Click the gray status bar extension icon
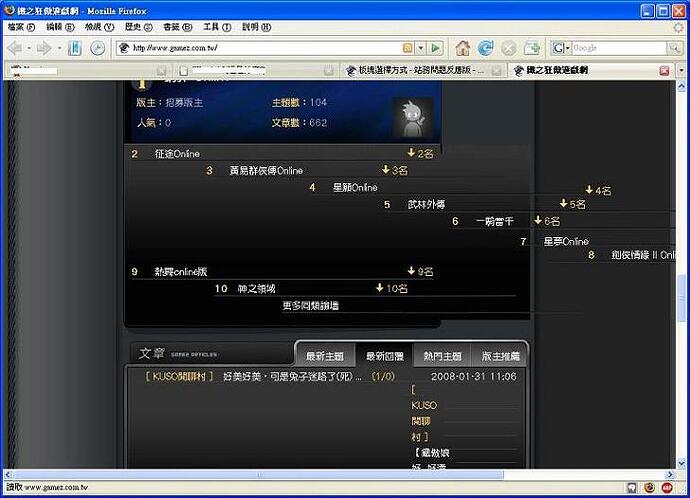Screen dimensions: 690x498 tap(631, 487)
